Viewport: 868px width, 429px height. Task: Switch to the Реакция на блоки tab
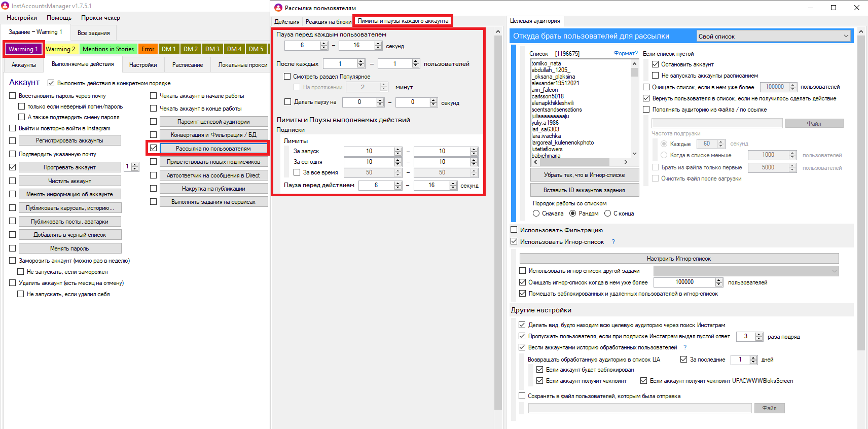pos(328,22)
